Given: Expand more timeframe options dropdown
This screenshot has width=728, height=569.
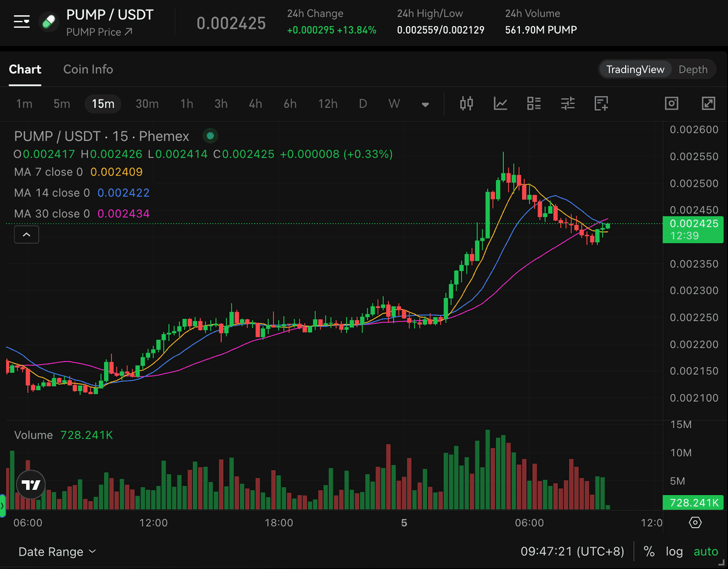Looking at the screenshot, I should coord(425,105).
